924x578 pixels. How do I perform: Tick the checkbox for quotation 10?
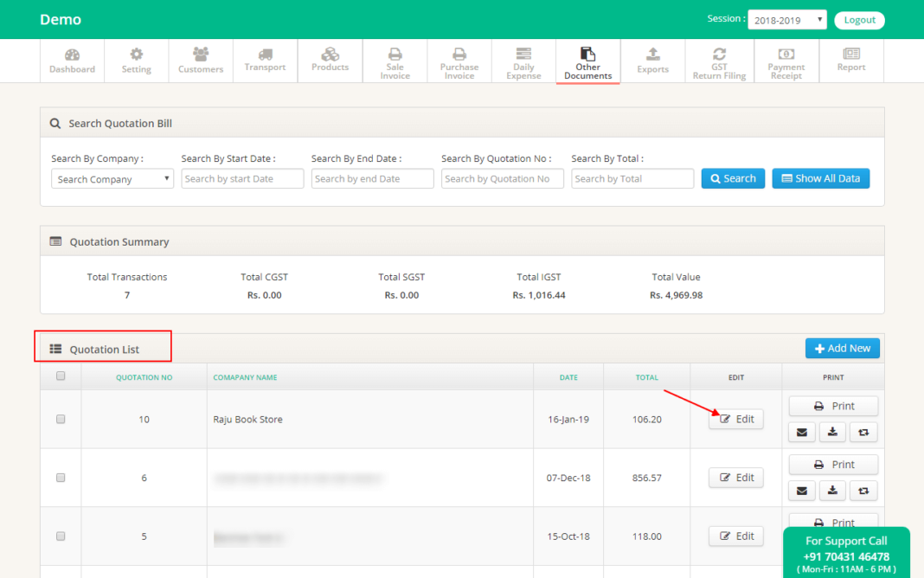[x=60, y=419]
